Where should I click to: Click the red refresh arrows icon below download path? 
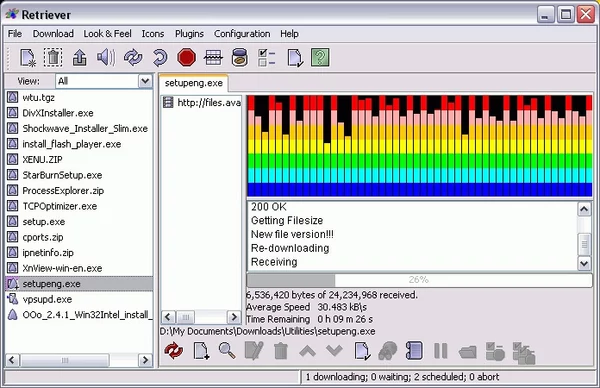(x=174, y=351)
